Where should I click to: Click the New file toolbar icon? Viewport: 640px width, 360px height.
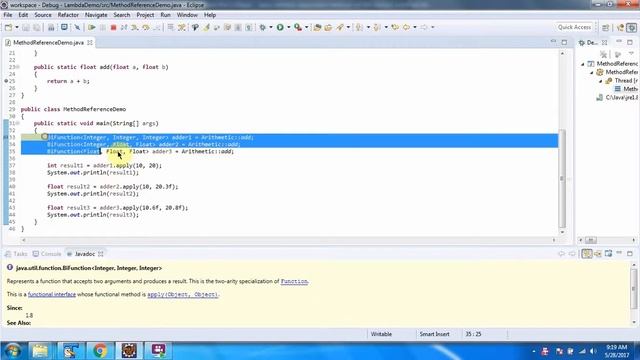coord(8,27)
